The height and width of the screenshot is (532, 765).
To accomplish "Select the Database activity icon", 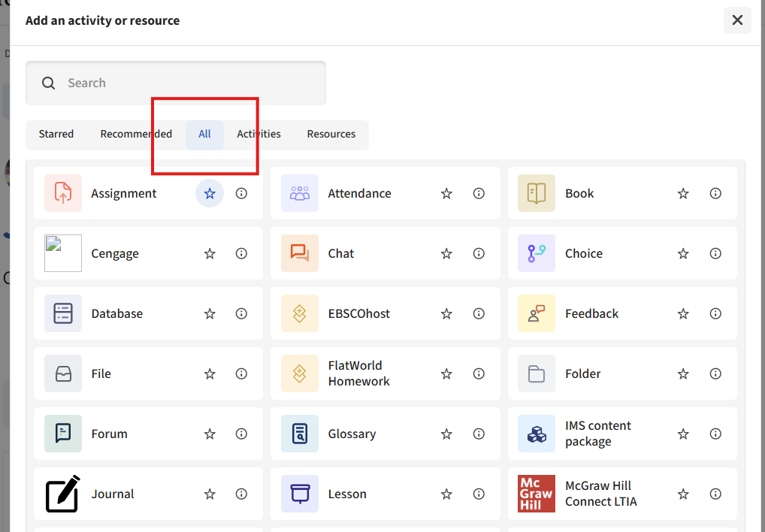I will [63, 313].
